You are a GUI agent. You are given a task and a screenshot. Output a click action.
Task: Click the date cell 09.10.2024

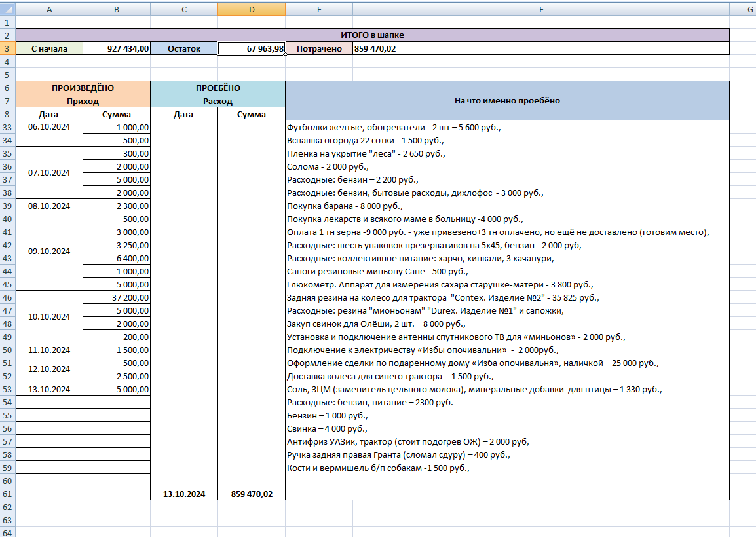(x=49, y=251)
